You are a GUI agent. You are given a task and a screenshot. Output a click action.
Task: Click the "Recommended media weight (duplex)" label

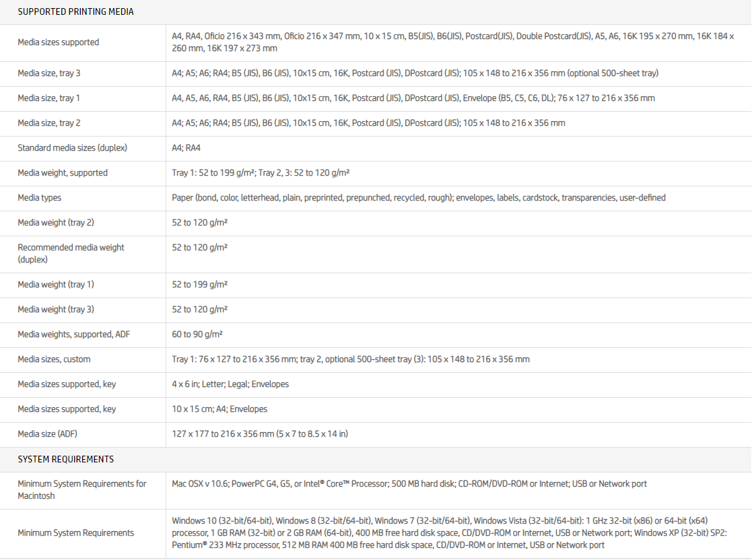click(x=71, y=253)
